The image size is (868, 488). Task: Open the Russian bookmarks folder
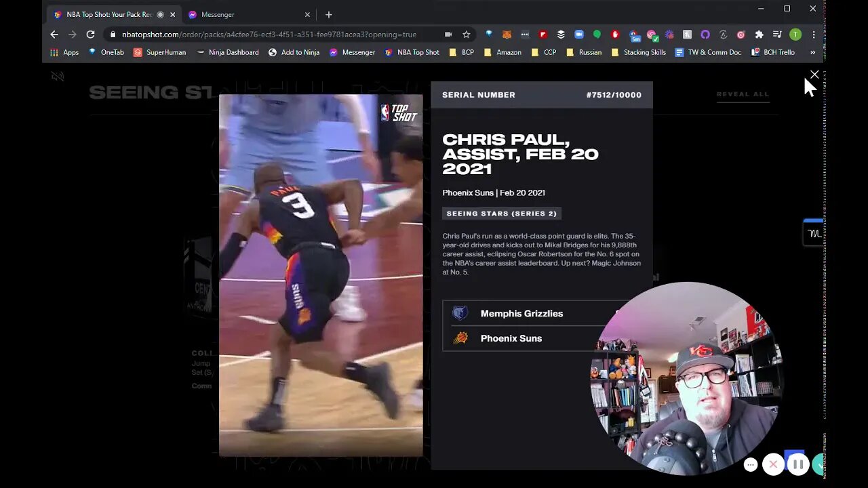coord(584,52)
